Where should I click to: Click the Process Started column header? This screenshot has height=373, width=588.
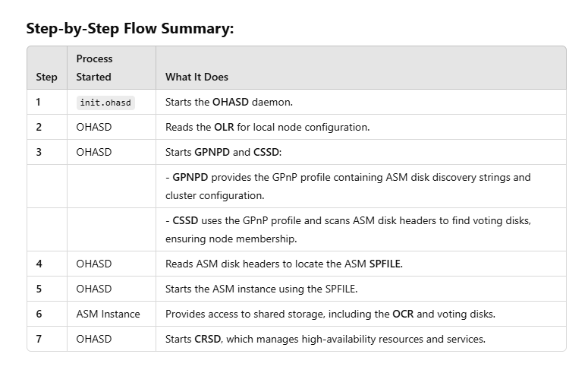tap(95, 68)
